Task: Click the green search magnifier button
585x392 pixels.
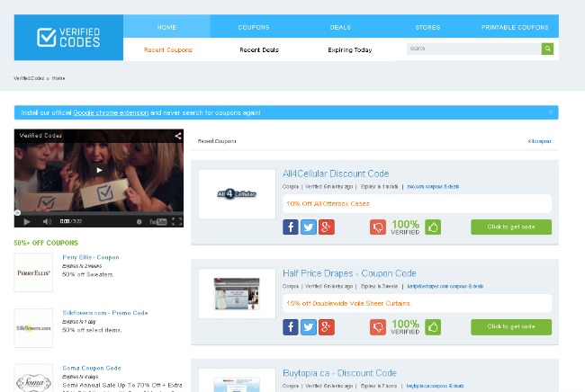Action: point(547,49)
